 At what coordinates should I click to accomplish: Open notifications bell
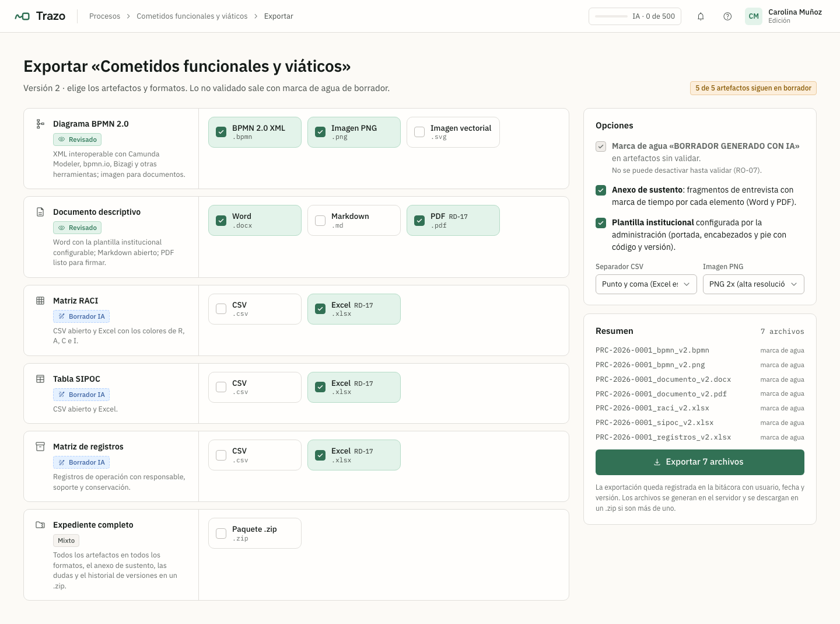click(x=701, y=16)
